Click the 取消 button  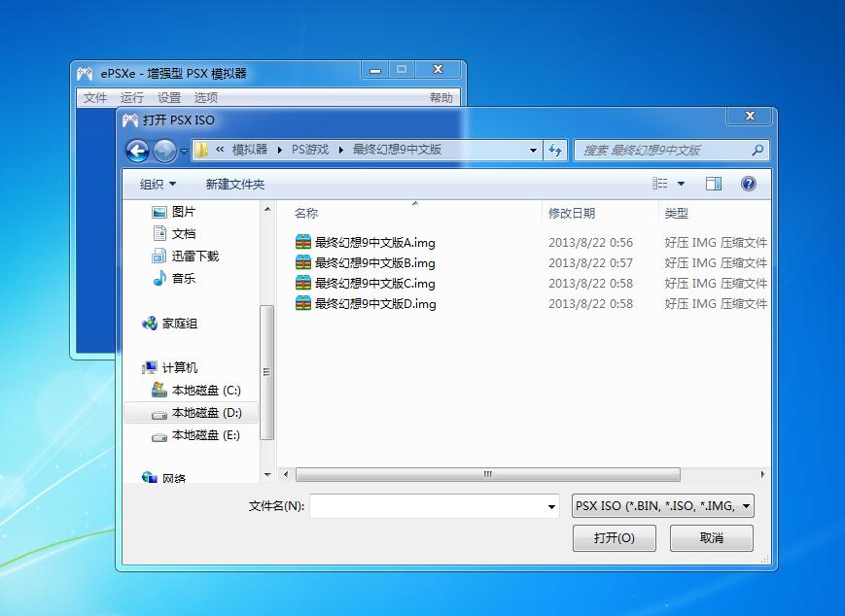click(712, 538)
